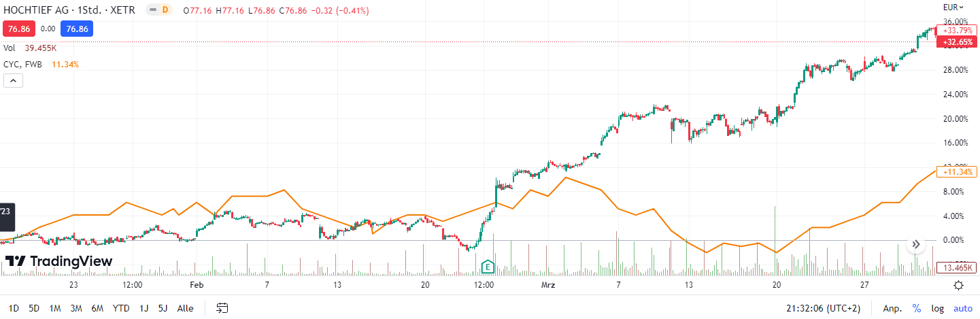This screenshot has height=319, width=980.
Task: Click the earnings 'E' marker icon
Action: [488, 266]
